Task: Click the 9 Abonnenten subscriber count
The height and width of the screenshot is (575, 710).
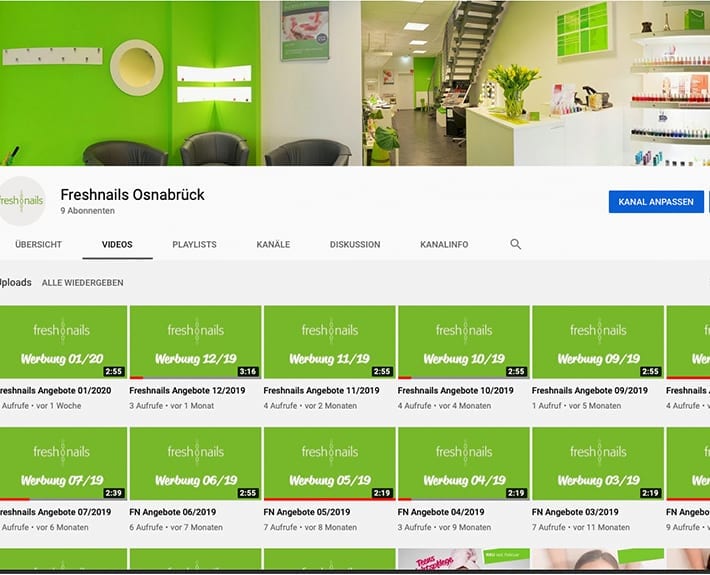Action: click(x=87, y=211)
